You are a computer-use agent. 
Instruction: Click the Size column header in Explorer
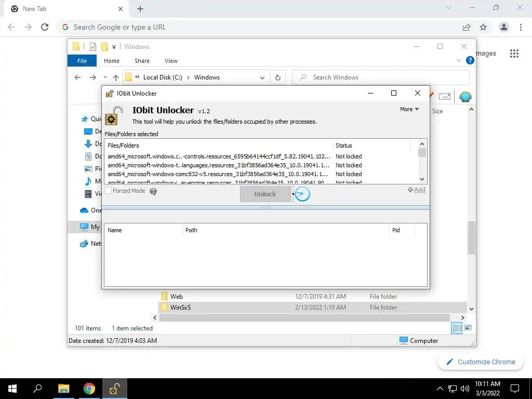pyautogui.click(x=437, y=111)
